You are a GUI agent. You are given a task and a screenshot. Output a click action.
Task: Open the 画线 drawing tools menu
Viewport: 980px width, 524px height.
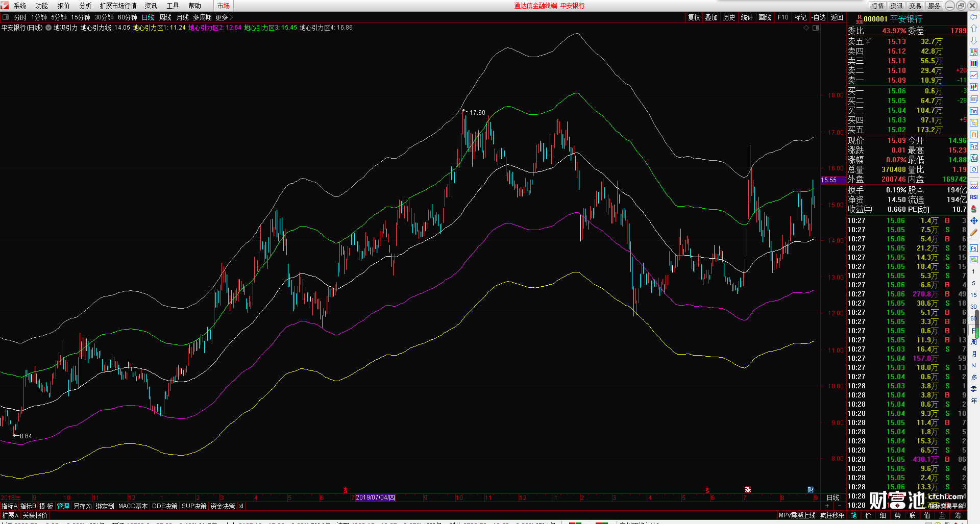point(765,17)
